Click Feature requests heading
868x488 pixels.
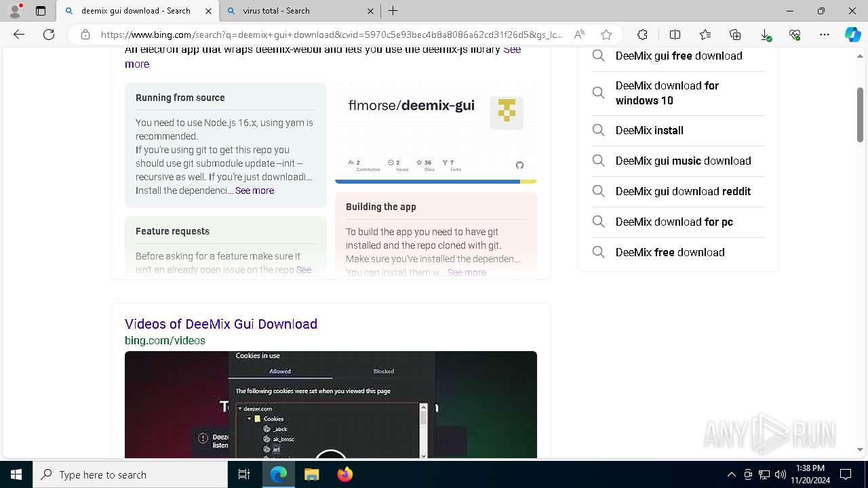(x=172, y=231)
